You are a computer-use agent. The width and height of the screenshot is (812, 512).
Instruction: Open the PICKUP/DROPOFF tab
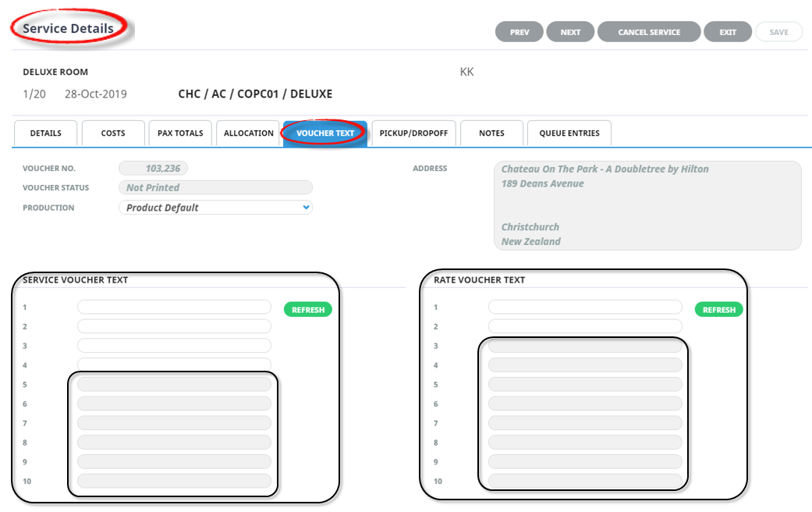413,133
